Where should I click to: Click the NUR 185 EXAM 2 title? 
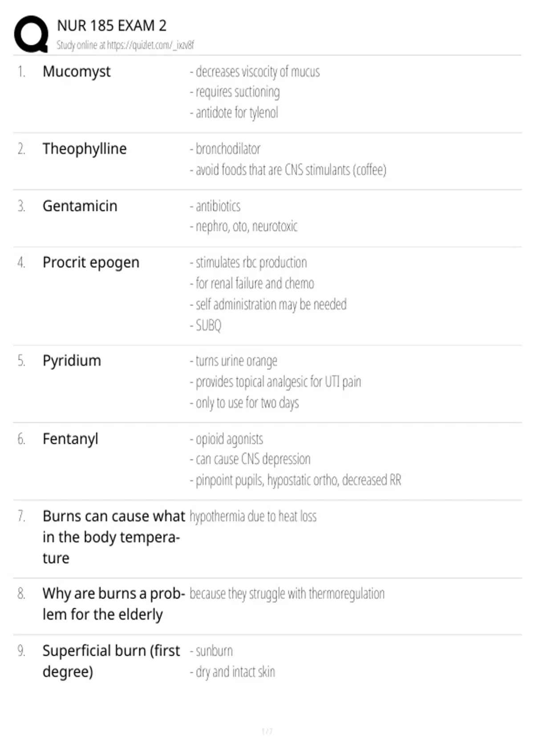pos(112,25)
